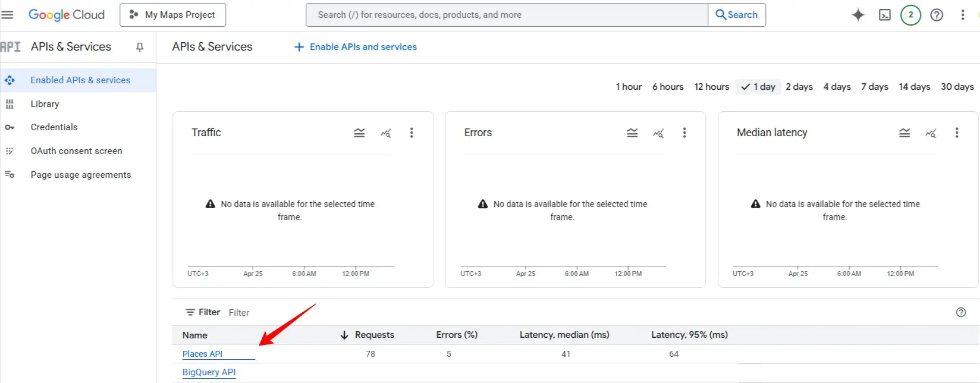Open the My Maps Project selector

[173, 15]
